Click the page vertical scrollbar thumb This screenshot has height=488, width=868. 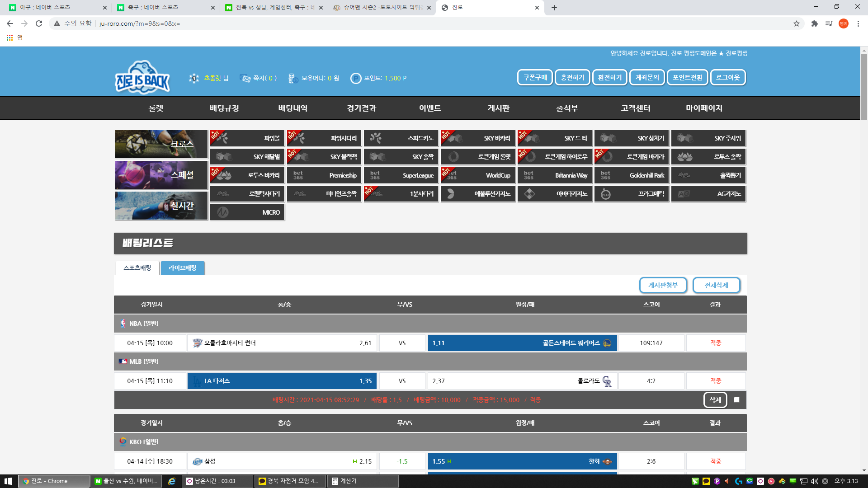(864, 86)
